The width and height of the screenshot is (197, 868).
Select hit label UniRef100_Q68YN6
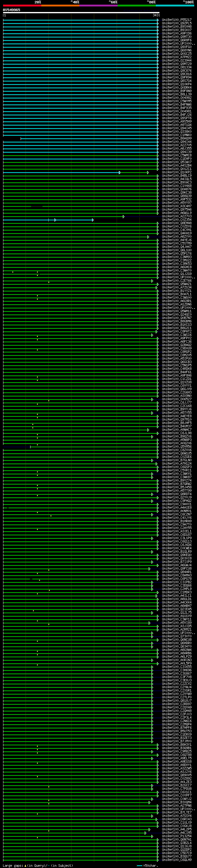(x=177, y=50)
